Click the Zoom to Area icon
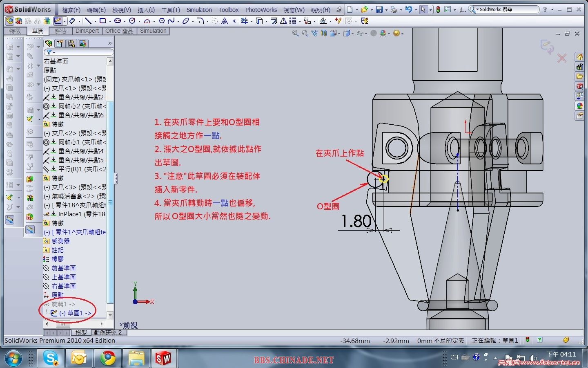Screen dimensions: 588x368 [x=305, y=34]
